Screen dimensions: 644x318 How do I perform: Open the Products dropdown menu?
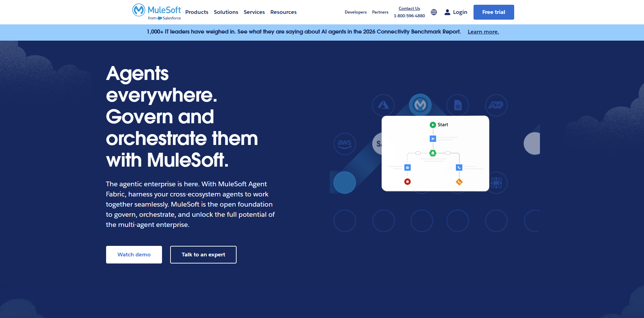coord(197,12)
